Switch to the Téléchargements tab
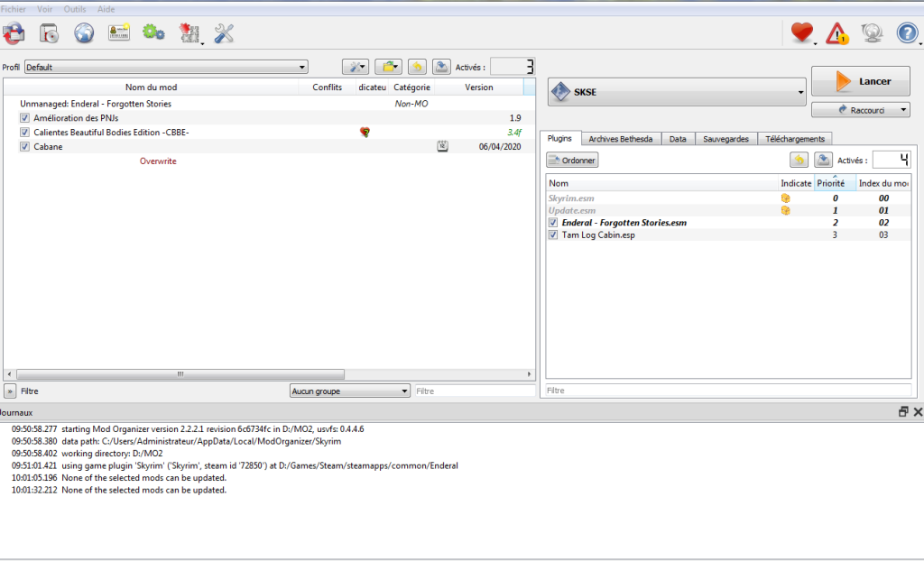This screenshot has height=561, width=924. pyautogui.click(x=795, y=139)
